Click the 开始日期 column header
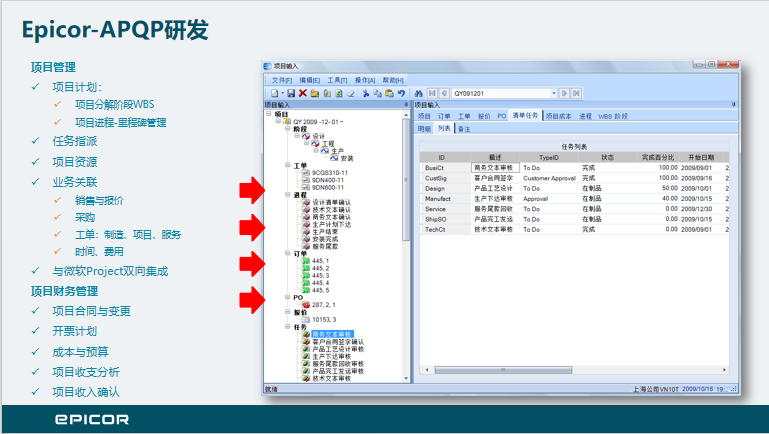 coord(701,157)
